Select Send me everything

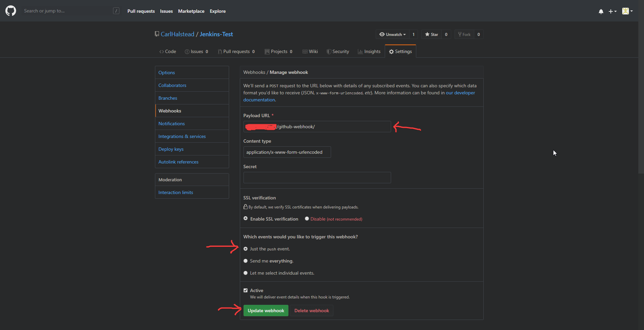point(246,261)
